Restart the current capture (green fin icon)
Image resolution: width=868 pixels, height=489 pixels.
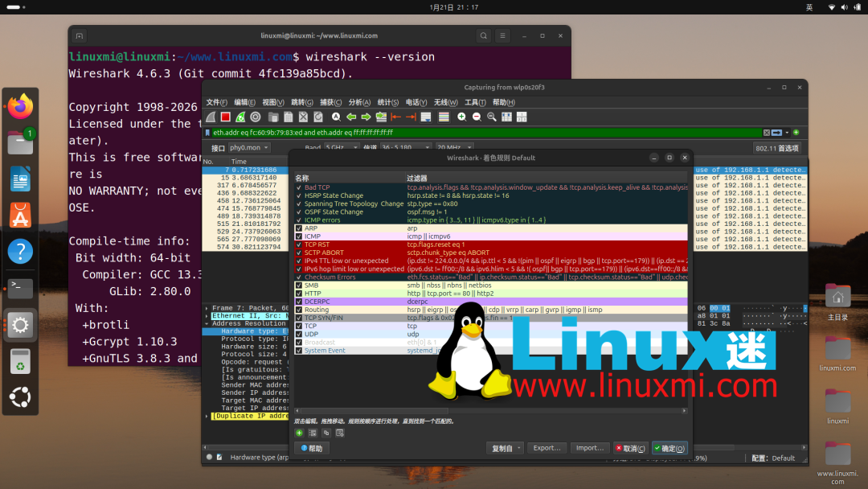(x=240, y=117)
